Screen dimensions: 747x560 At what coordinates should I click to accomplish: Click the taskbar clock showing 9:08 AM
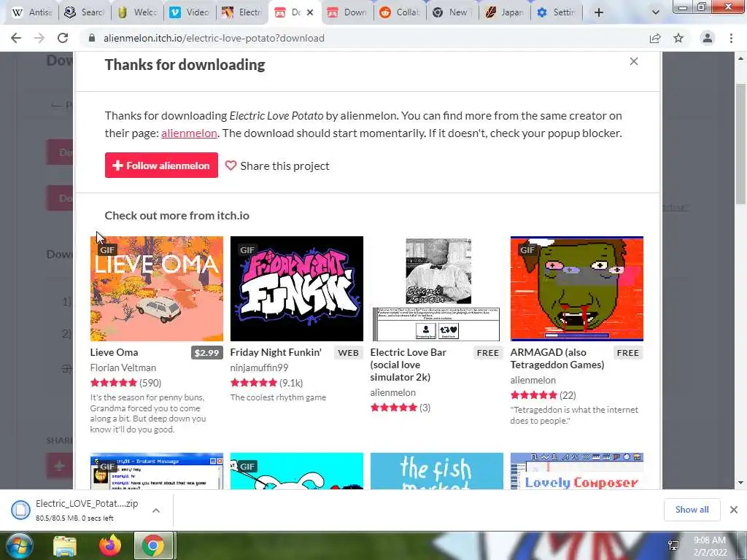[710, 546]
